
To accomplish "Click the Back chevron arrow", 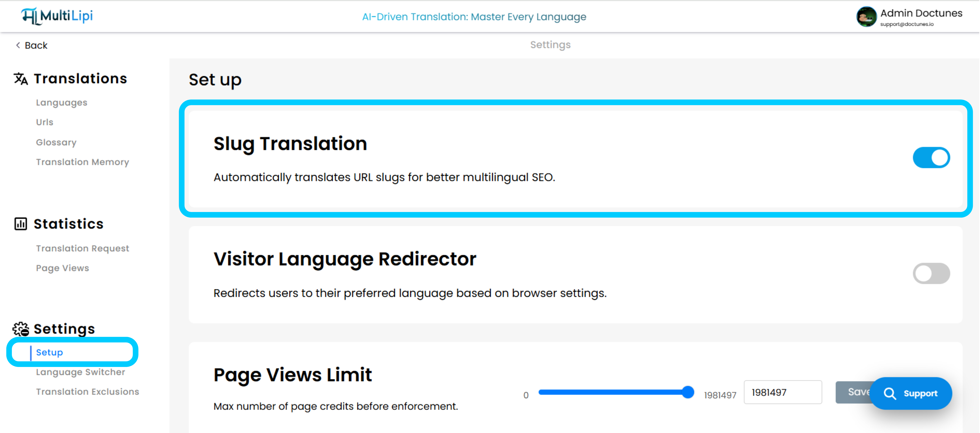I will 17,45.
